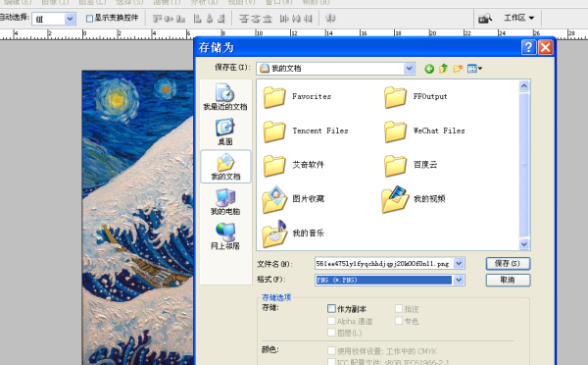
Task: Click the file name input field
Action: coord(384,264)
